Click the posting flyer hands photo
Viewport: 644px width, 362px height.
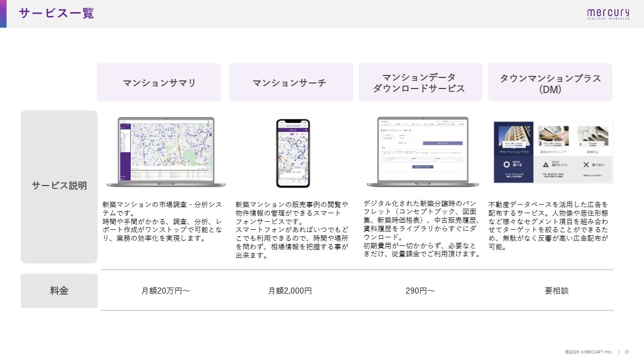(x=553, y=135)
